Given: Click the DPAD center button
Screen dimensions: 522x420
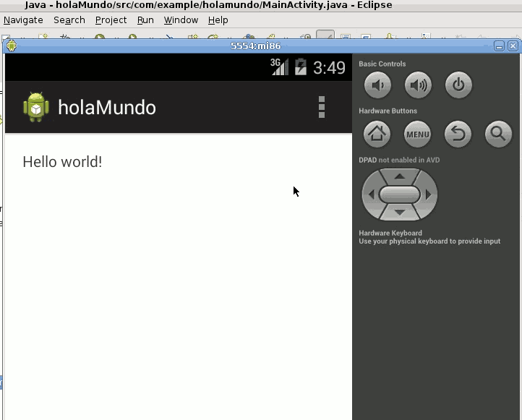Looking at the screenshot, I should [400, 194].
